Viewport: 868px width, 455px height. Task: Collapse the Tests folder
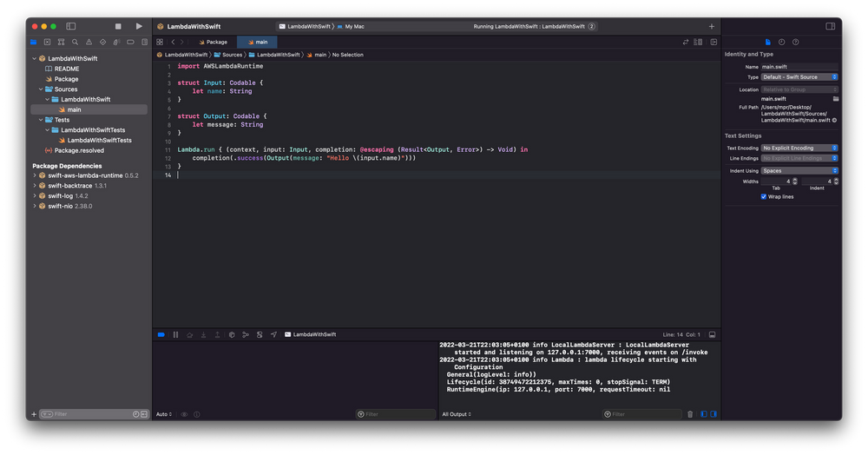click(x=41, y=120)
